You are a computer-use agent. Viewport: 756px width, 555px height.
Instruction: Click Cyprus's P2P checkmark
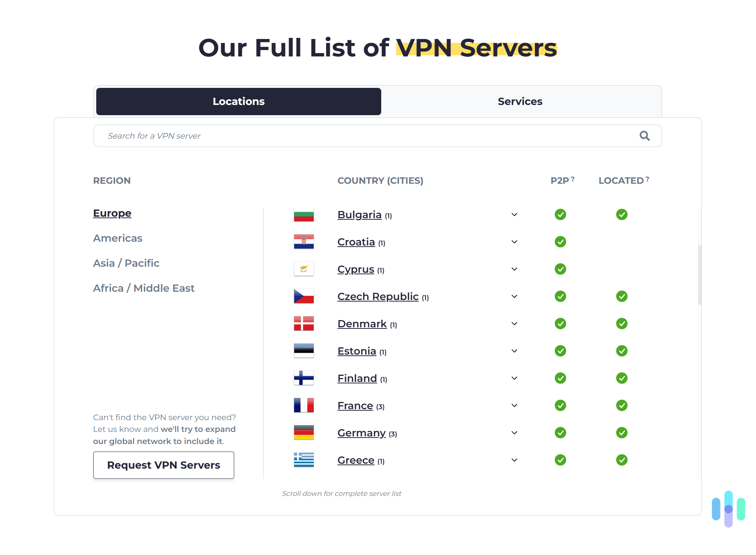point(560,269)
